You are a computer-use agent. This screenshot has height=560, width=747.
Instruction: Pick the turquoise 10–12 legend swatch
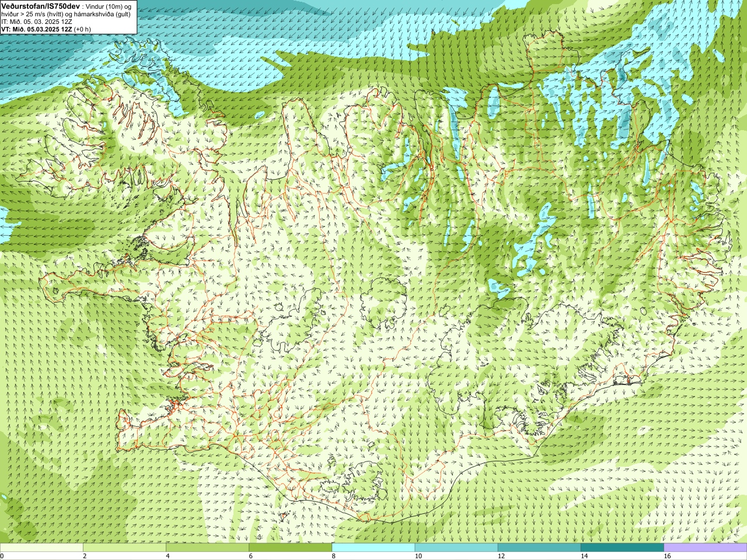click(456, 548)
